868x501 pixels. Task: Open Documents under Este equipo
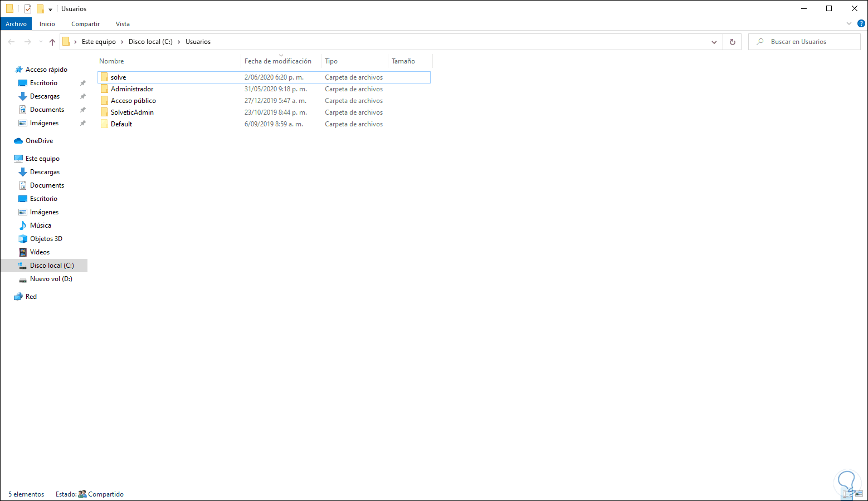47,185
